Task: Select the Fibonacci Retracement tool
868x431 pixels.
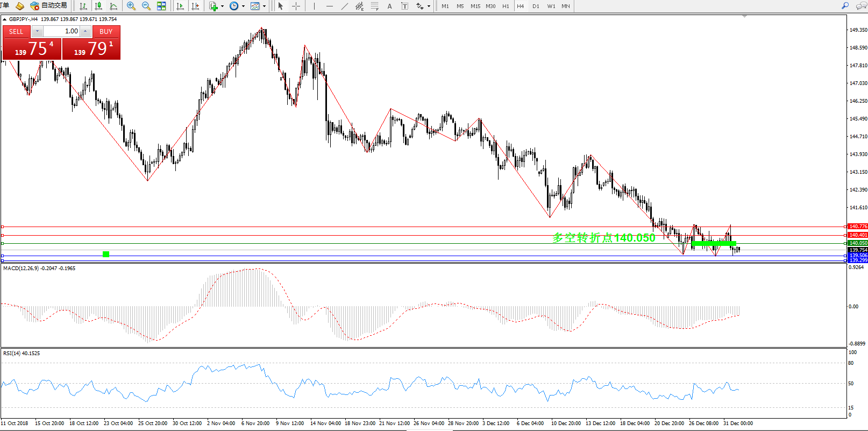Action: coord(375,6)
